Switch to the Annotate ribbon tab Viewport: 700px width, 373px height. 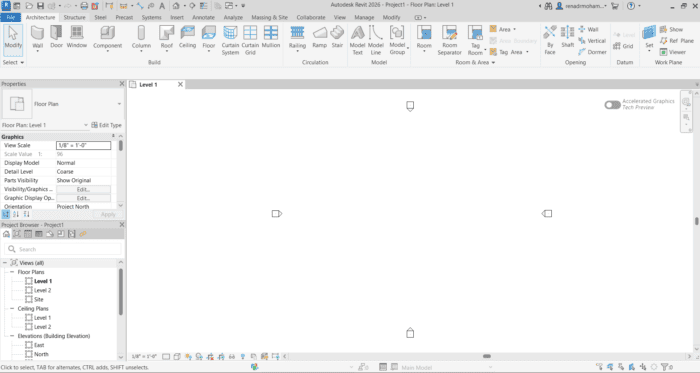point(203,17)
